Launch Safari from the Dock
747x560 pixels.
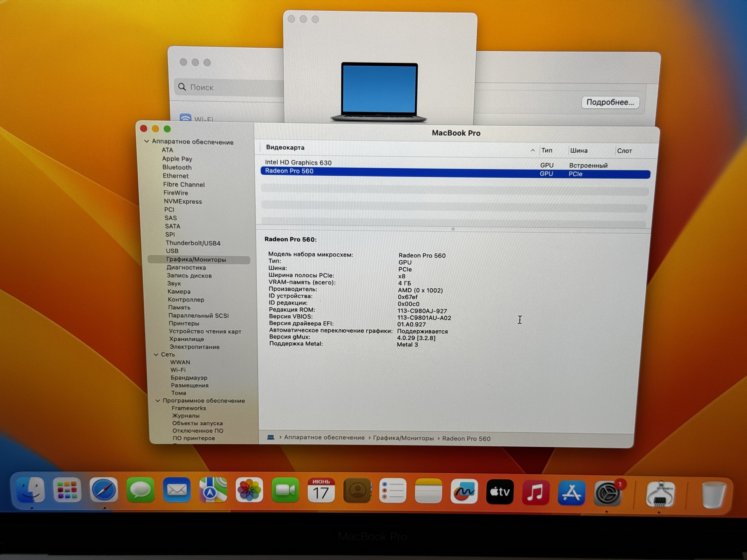coord(104,490)
